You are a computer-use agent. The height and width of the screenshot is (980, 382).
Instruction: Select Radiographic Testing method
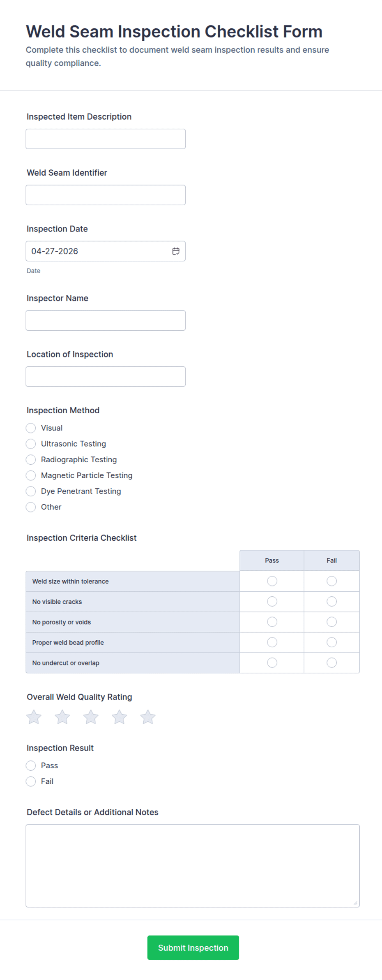coord(31,459)
